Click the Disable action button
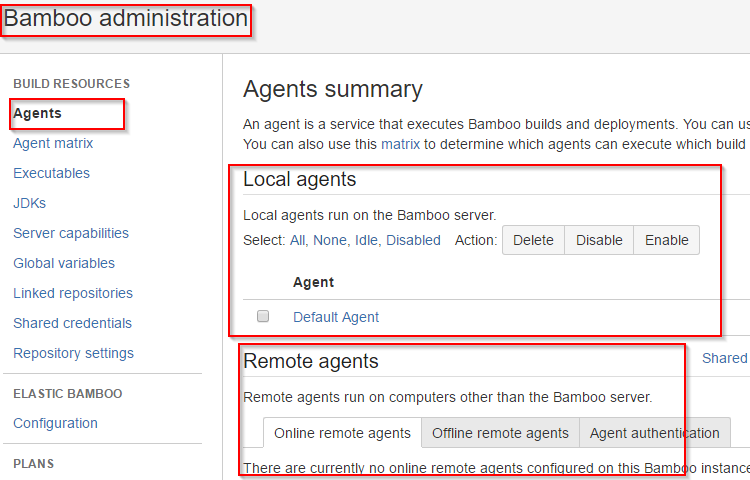 coord(599,240)
